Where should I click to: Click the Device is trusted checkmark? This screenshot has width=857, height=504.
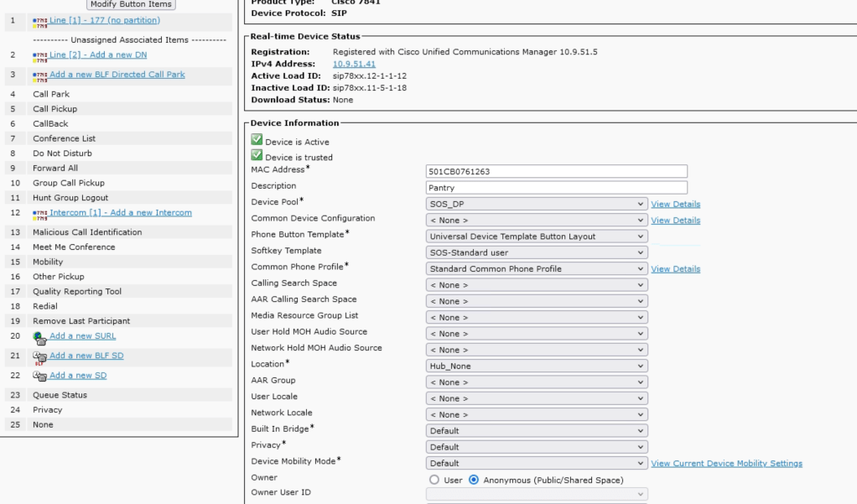(257, 156)
